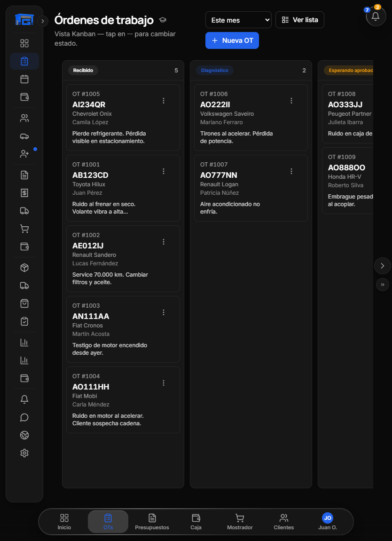The image size is (392, 541).
Task: Open the clipboard with checkmark sidebar icon
Action: click(x=24, y=322)
